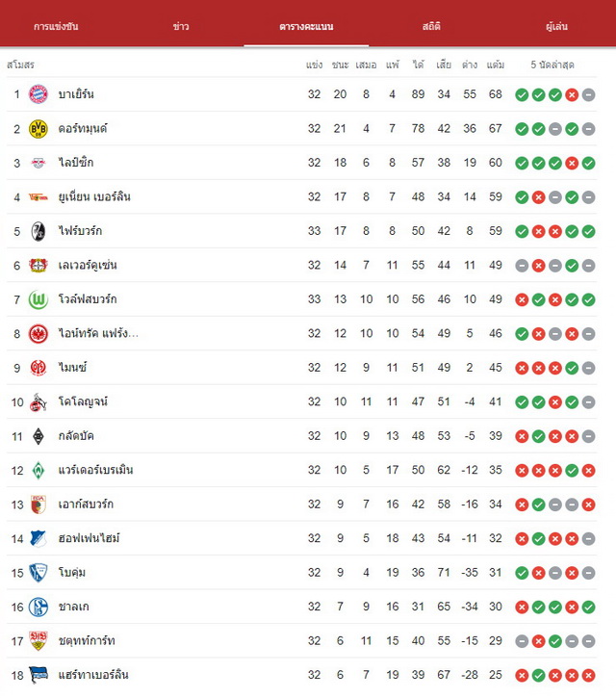Click the Leverkusen club crest
This screenshot has width=616, height=698.
pyautogui.click(x=38, y=266)
